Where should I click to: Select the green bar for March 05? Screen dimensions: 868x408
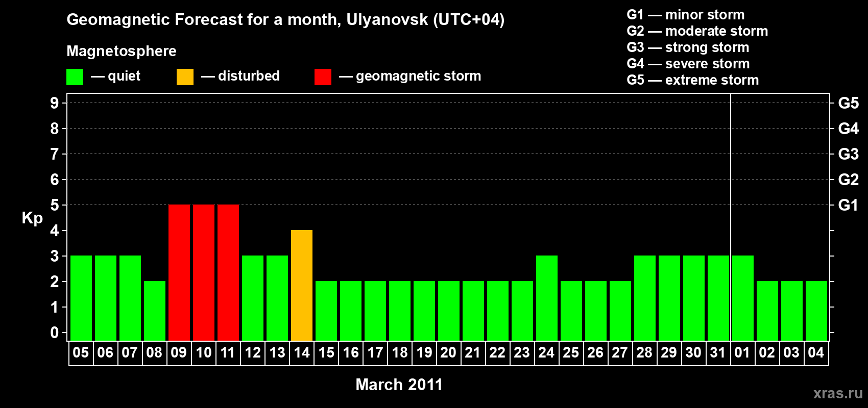click(81, 298)
